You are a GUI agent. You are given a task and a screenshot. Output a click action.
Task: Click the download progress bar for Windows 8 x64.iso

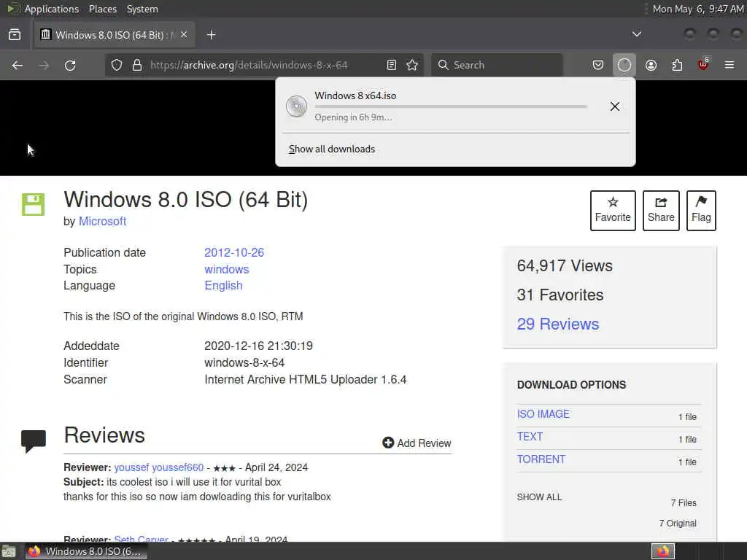(451, 106)
